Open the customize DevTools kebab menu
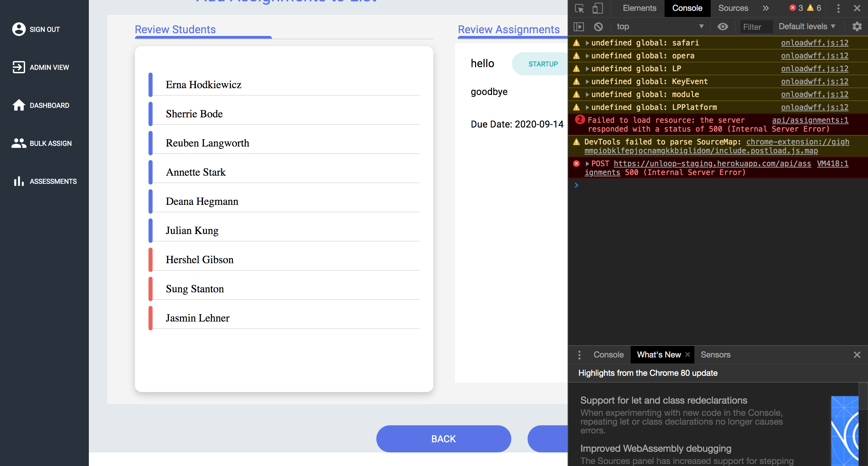This screenshot has width=868, height=466. pos(838,8)
